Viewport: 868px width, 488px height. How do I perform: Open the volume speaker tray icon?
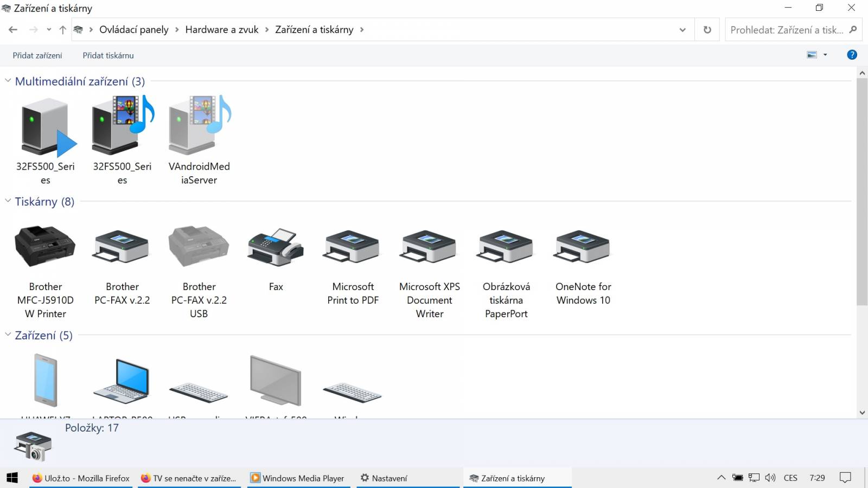click(x=770, y=478)
